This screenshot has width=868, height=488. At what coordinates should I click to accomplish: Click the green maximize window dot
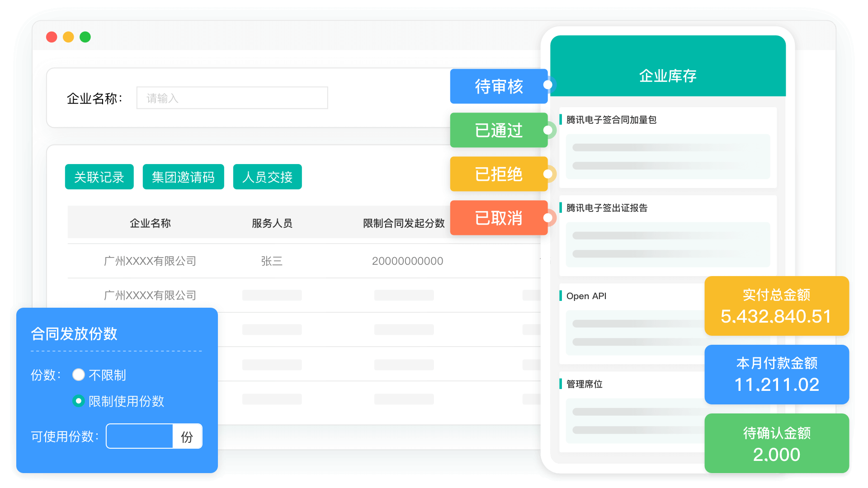(x=85, y=37)
